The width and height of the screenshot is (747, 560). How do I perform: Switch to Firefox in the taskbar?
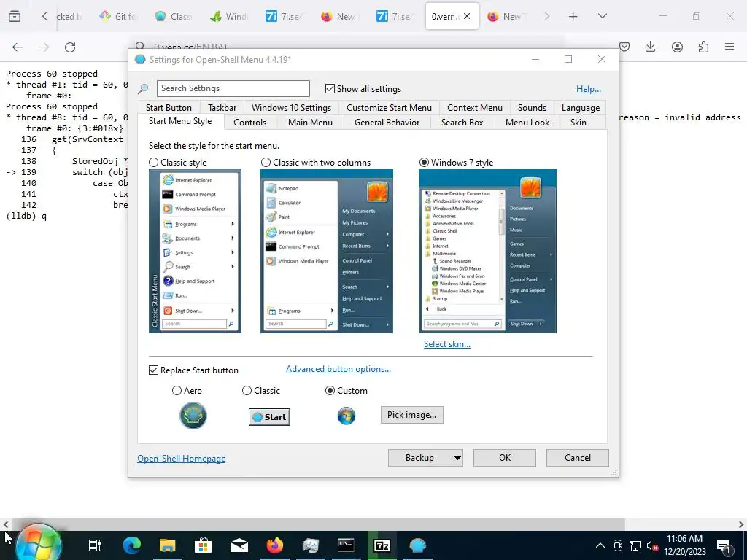click(x=275, y=545)
